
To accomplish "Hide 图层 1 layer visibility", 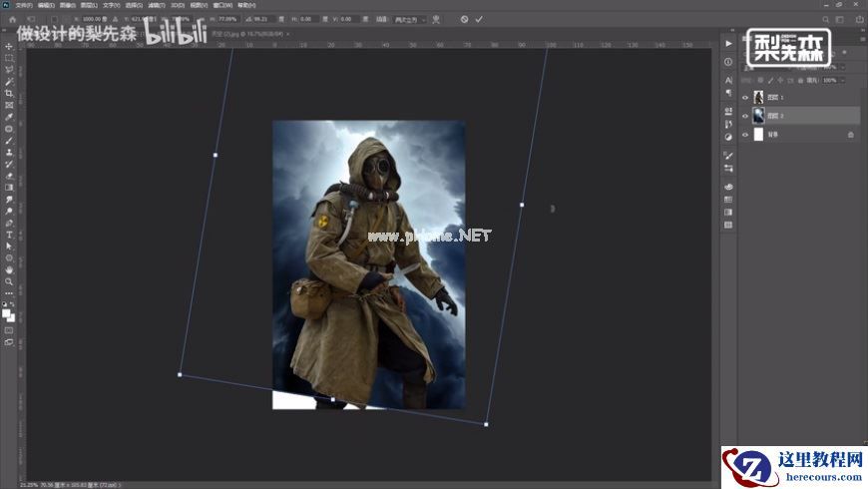I will (745, 98).
